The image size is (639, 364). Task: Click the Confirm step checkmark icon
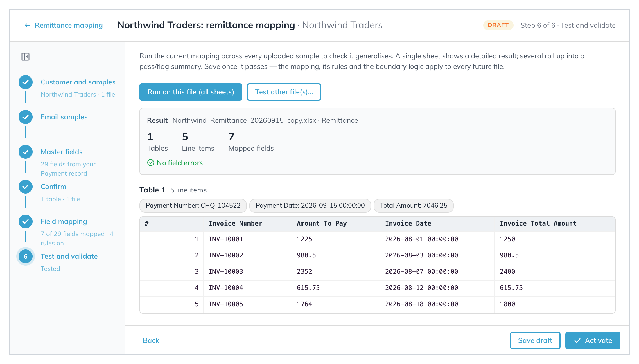click(x=26, y=187)
